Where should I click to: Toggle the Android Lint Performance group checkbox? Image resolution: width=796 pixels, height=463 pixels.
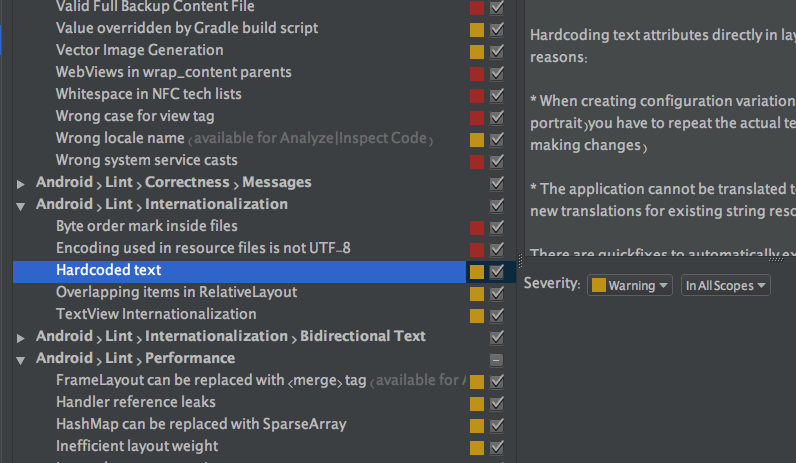pyautogui.click(x=497, y=359)
